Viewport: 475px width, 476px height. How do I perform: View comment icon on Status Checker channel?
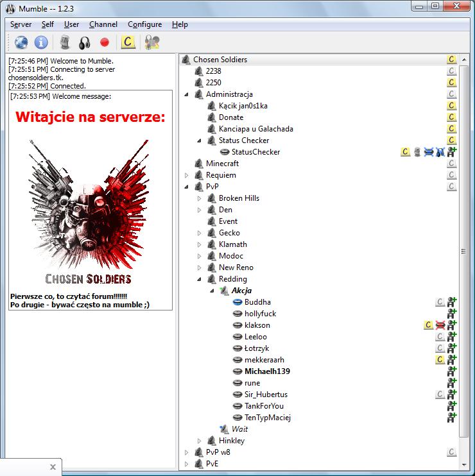[452, 140]
